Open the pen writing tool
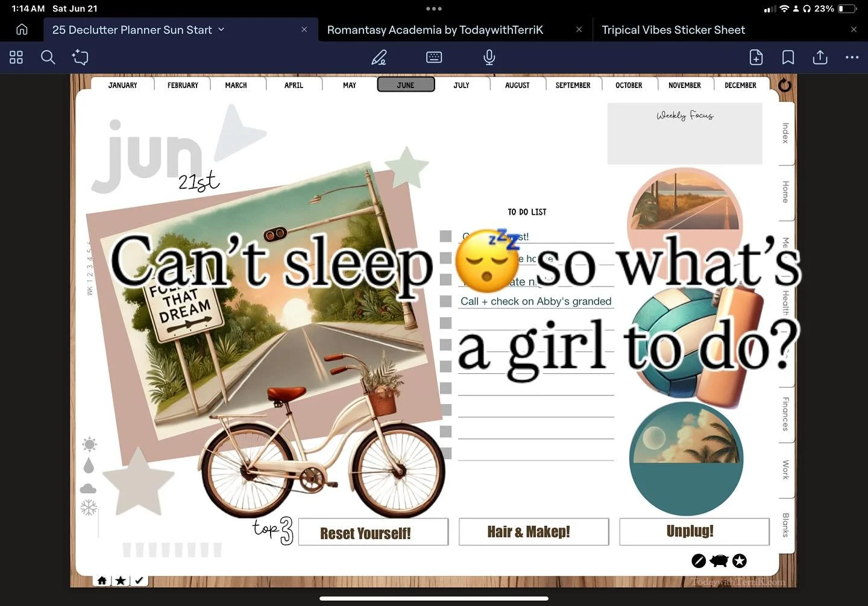 pyautogui.click(x=379, y=57)
